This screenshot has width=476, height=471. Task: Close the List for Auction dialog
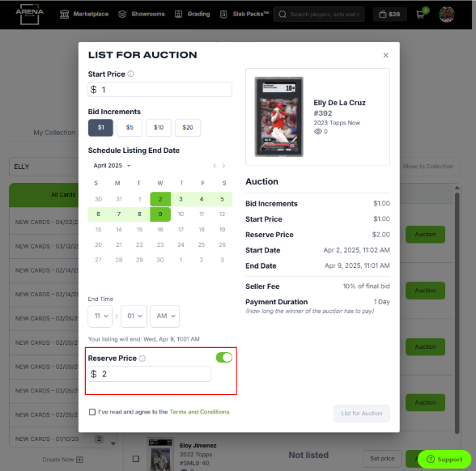point(385,55)
